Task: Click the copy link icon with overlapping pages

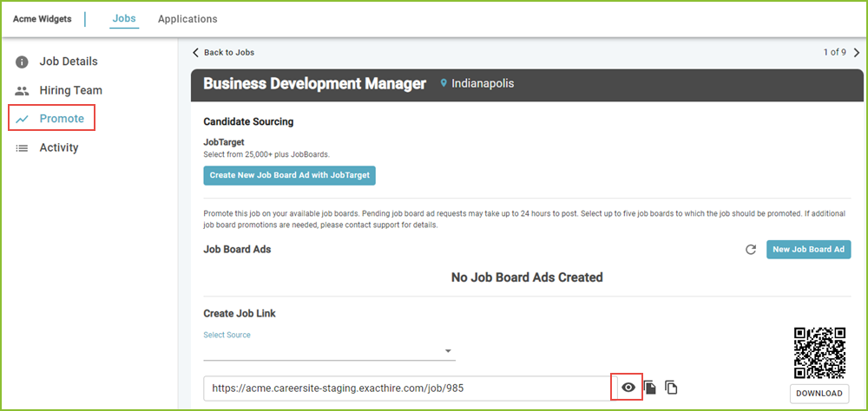Action: (x=671, y=388)
